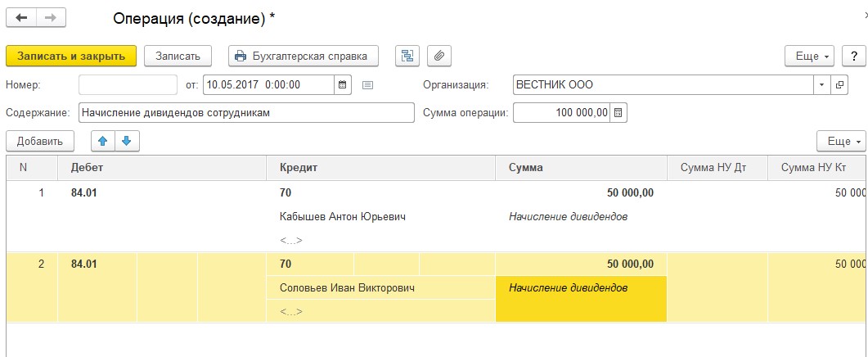Click the Записать и закрыть button

[71, 56]
